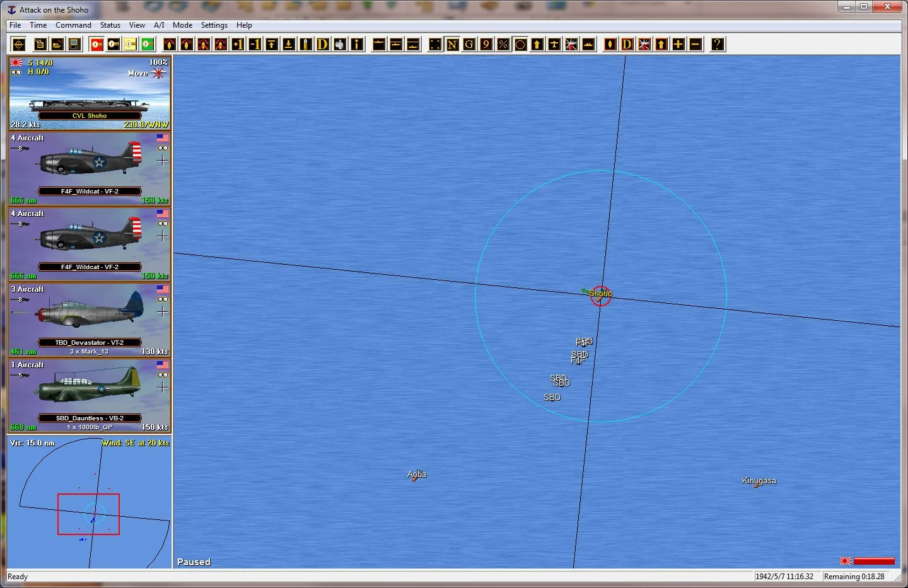Click the airplane silhouette toolbar icon

554,44
